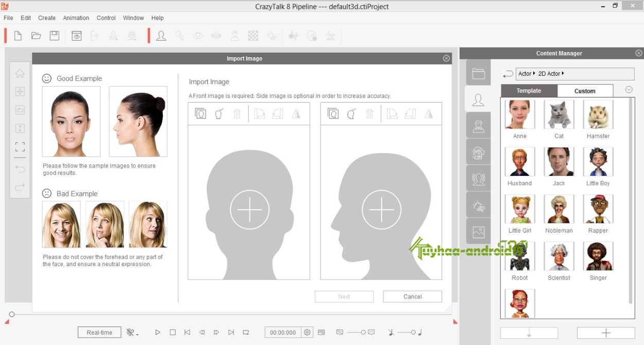Expand the Actor breadcrumb arrow
Screen dimensions: 644x345
pyautogui.click(x=534, y=74)
